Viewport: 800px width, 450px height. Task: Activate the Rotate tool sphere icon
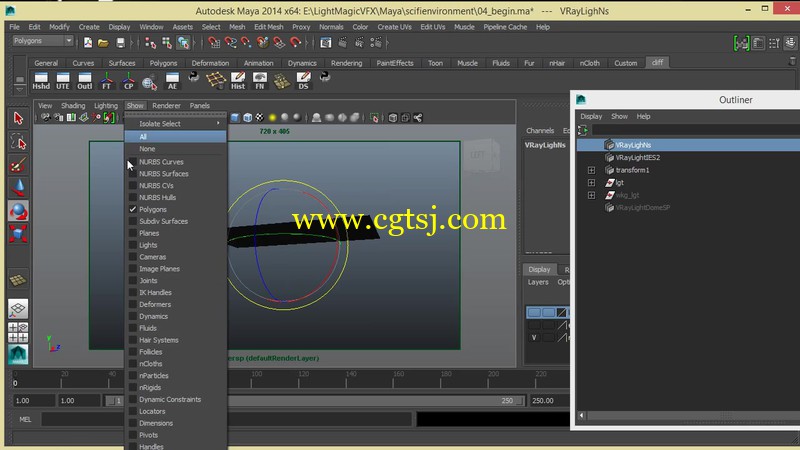tap(18, 211)
